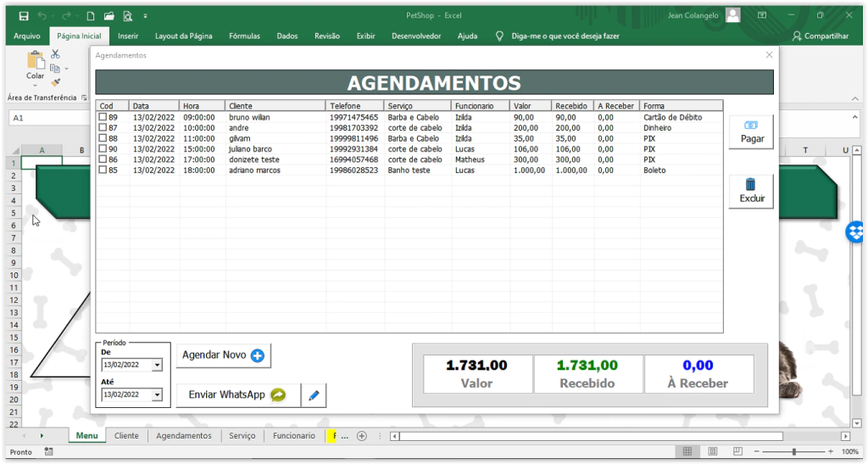Open the 'Até' end date dropdown
868x464 pixels.
[157, 395]
